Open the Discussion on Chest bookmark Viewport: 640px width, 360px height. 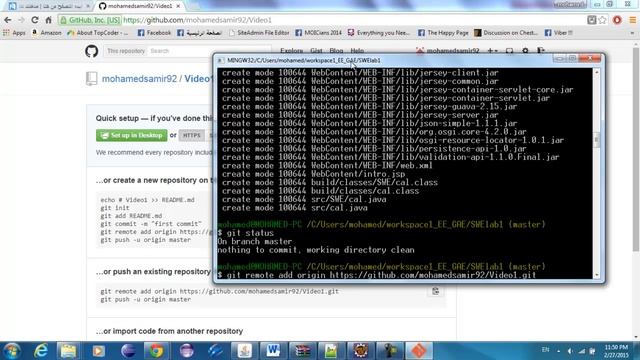[x=506, y=33]
